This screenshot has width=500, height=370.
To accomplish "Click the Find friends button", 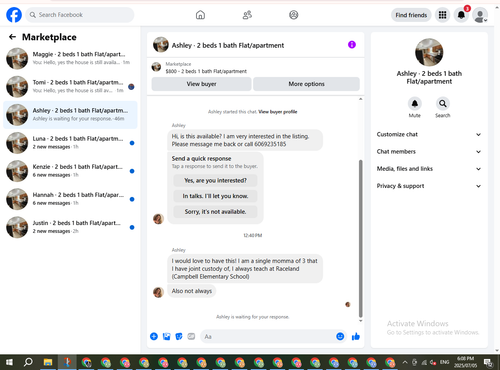I will point(411,15).
